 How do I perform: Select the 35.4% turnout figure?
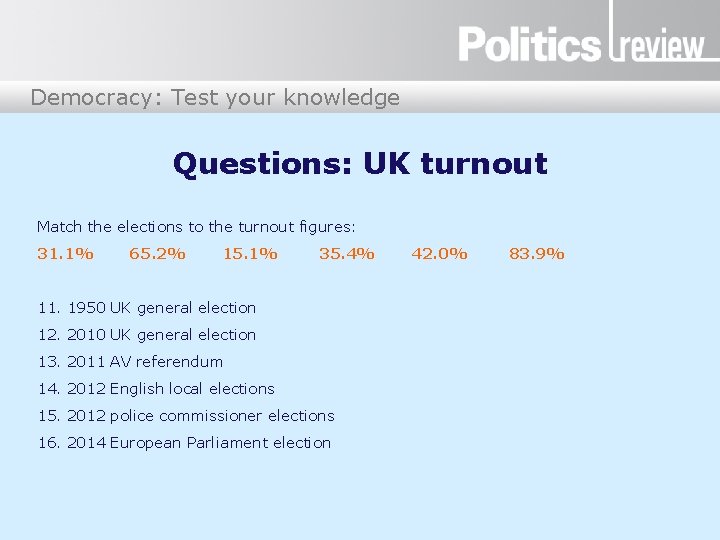347,253
